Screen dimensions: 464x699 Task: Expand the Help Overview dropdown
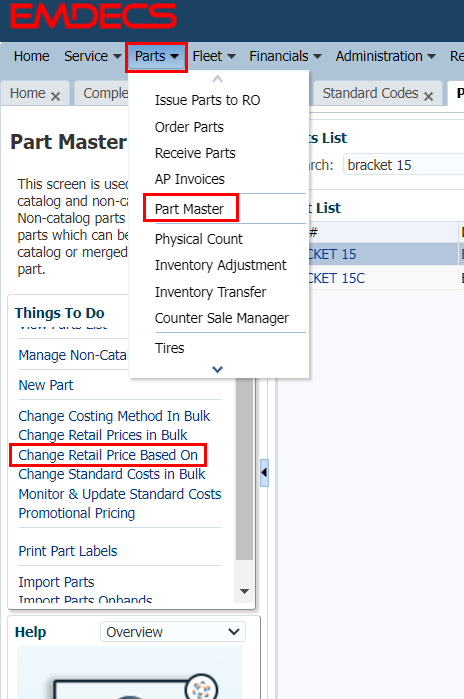pyautogui.click(x=173, y=632)
